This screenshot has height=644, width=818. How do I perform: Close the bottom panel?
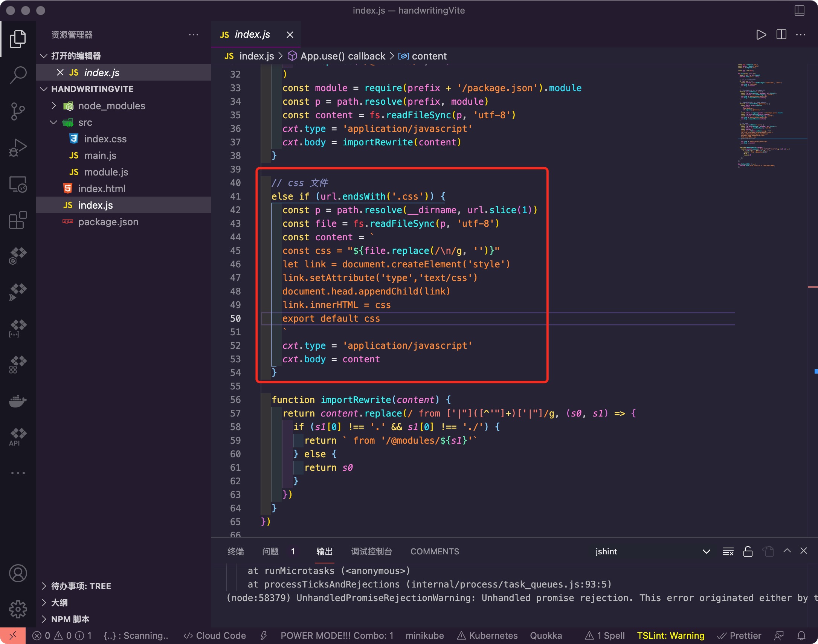pyautogui.click(x=804, y=551)
